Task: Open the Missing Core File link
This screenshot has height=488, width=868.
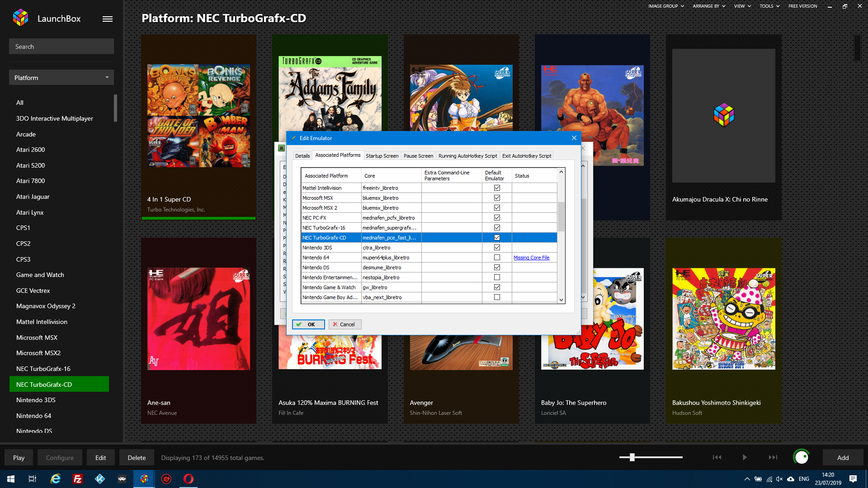Action: pyautogui.click(x=531, y=258)
